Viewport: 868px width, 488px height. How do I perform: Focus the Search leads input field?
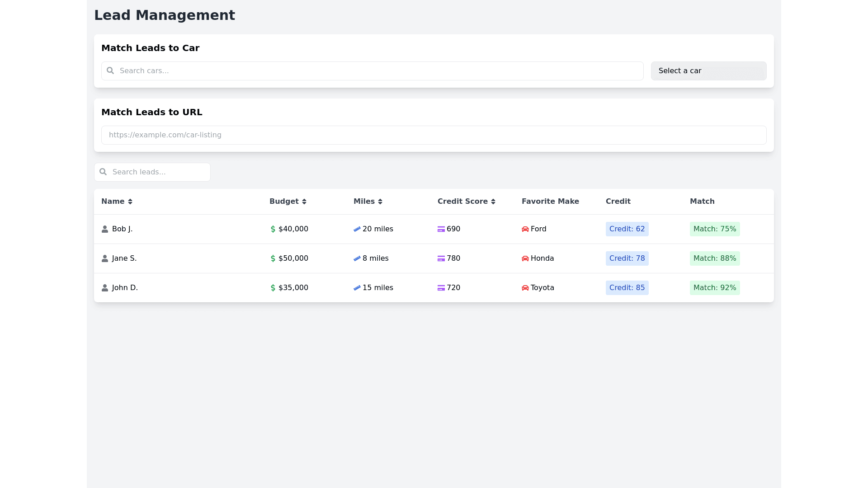click(158, 172)
